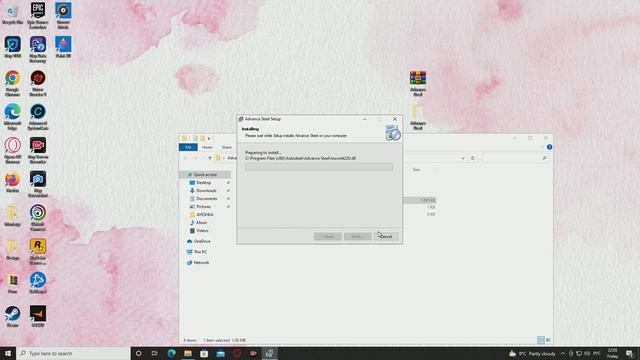Open Google Chrome desktop icon
This screenshot has width=640, height=360.
pos(12,83)
